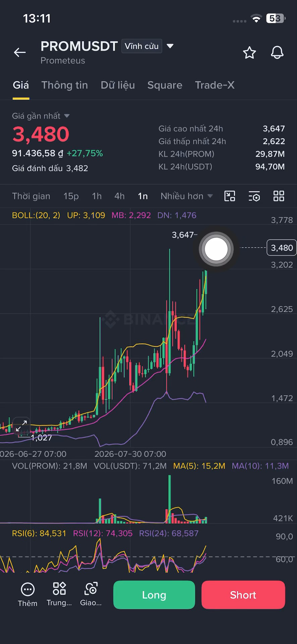Open chart indicator settings icon

click(x=254, y=196)
